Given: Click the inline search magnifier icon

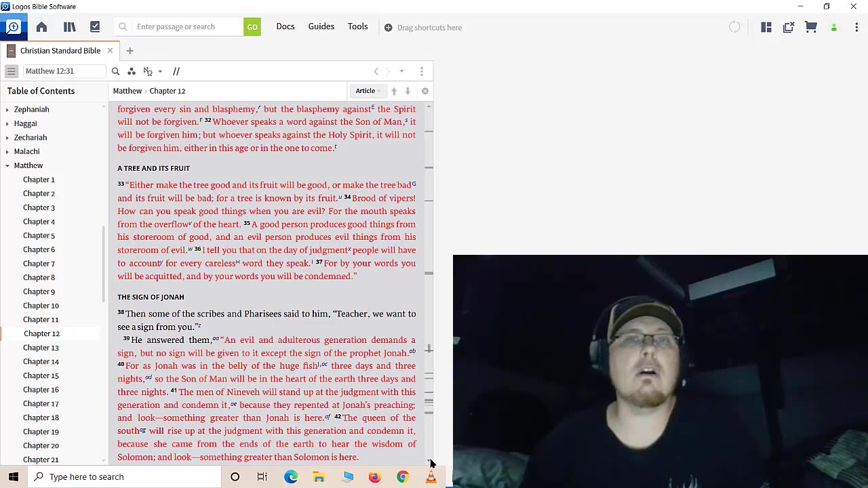Looking at the screenshot, I should [115, 71].
